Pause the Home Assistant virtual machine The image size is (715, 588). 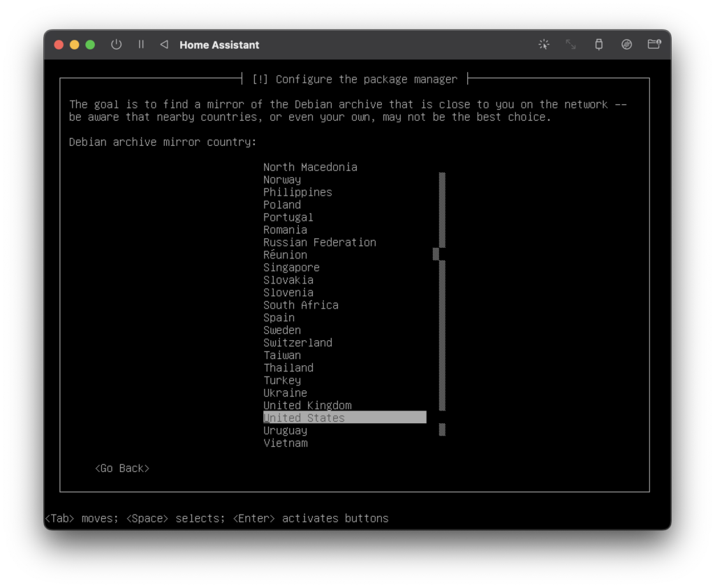tap(141, 44)
